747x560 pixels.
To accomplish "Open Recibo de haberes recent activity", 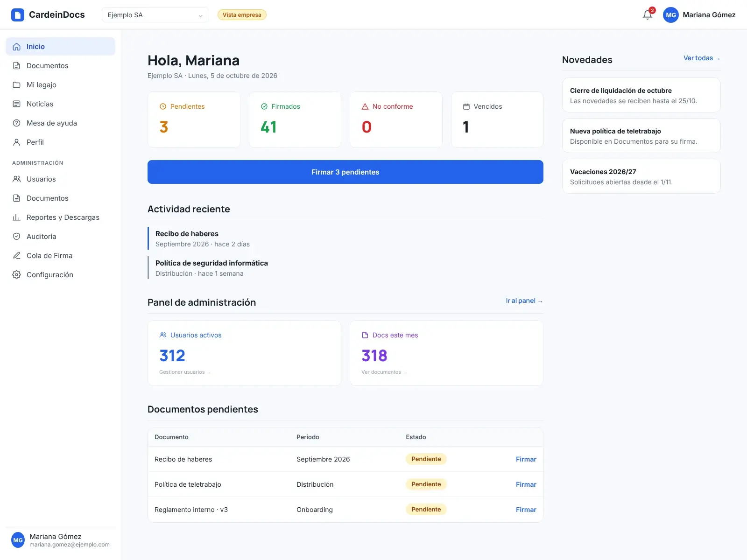I will pyautogui.click(x=345, y=238).
